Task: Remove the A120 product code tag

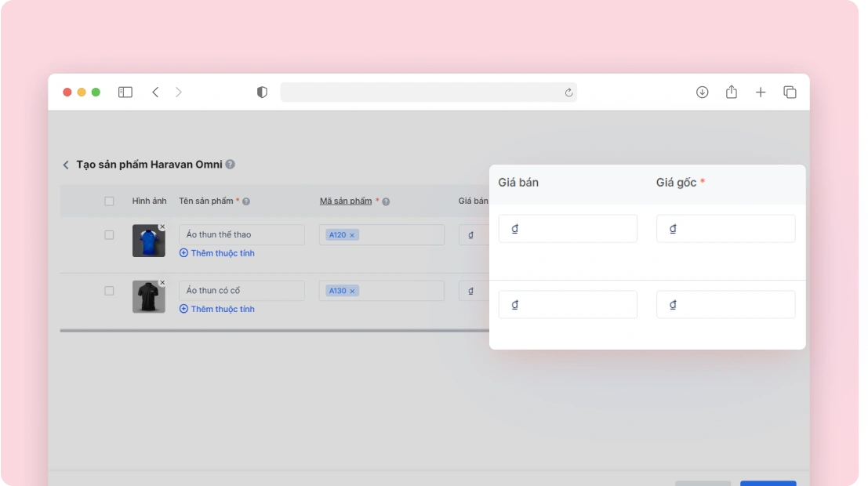Action: click(352, 235)
